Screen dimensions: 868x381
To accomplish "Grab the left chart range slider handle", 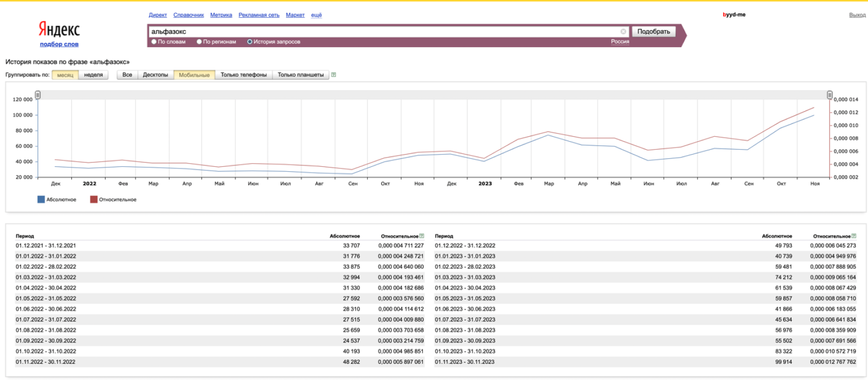I will click(38, 95).
